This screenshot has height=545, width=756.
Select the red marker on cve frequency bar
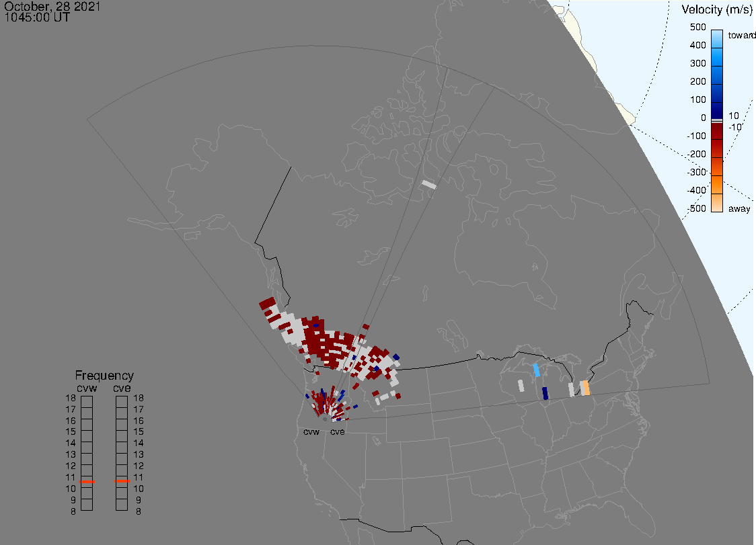click(x=122, y=480)
